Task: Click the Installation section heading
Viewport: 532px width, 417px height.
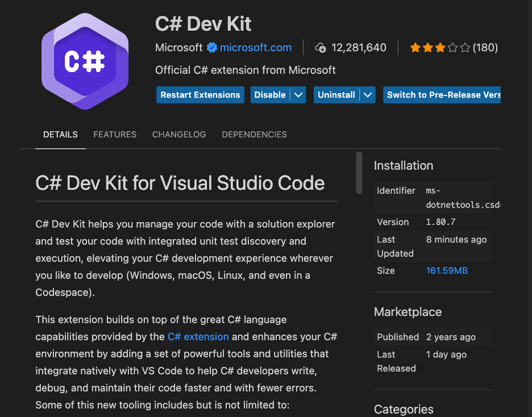Action: coord(404,166)
